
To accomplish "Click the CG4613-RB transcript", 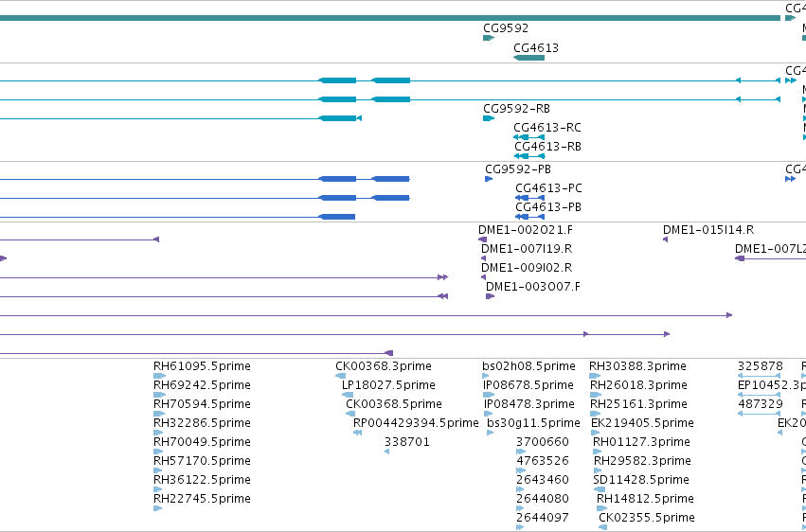I will pos(528,156).
